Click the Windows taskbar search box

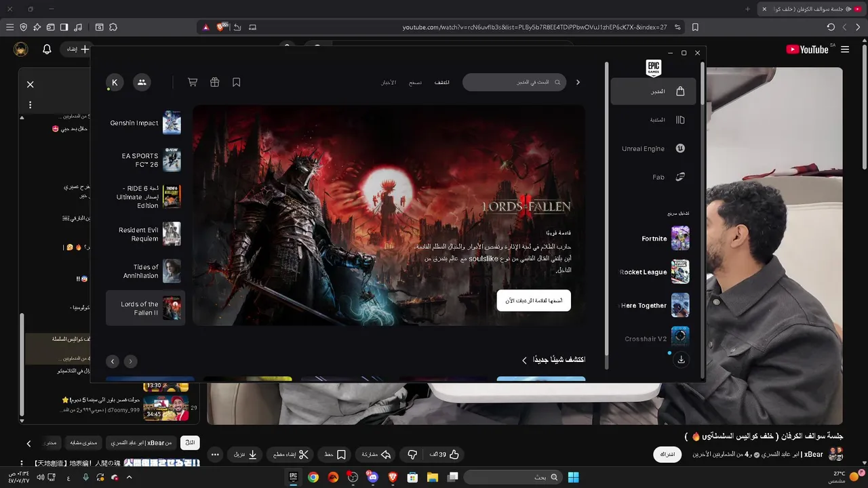click(x=513, y=477)
